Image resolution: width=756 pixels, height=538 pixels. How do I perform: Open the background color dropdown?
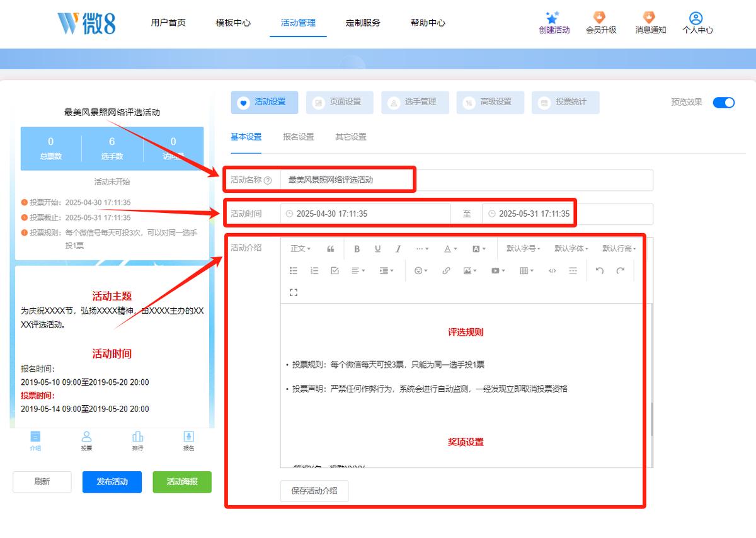[479, 249]
